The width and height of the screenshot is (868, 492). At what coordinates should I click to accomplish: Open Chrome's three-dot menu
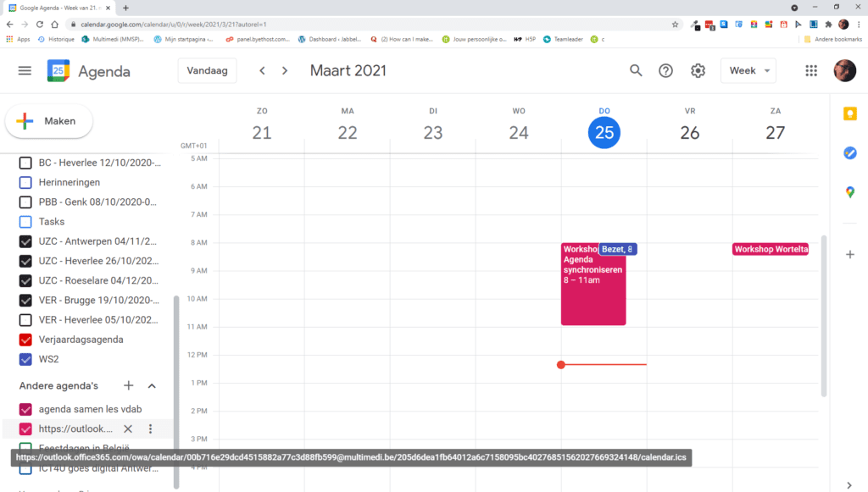pyautogui.click(x=859, y=25)
